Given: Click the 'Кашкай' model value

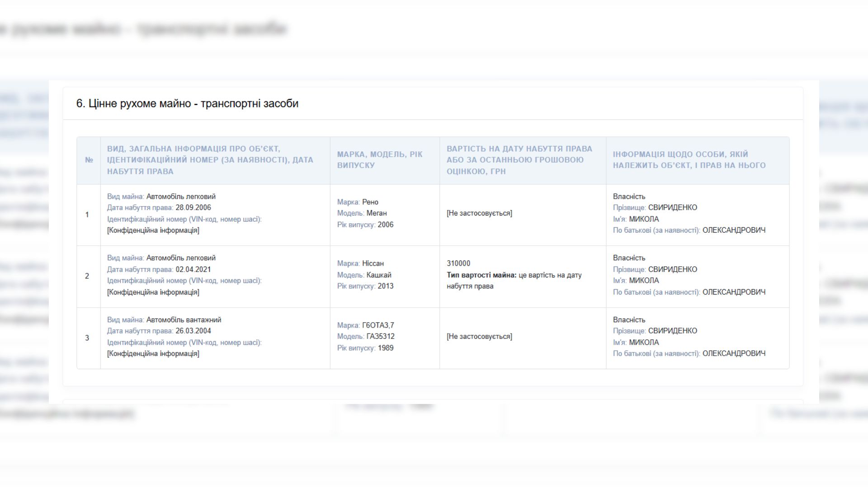Looking at the screenshot, I should pyautogui.click(x=379, y=275).
